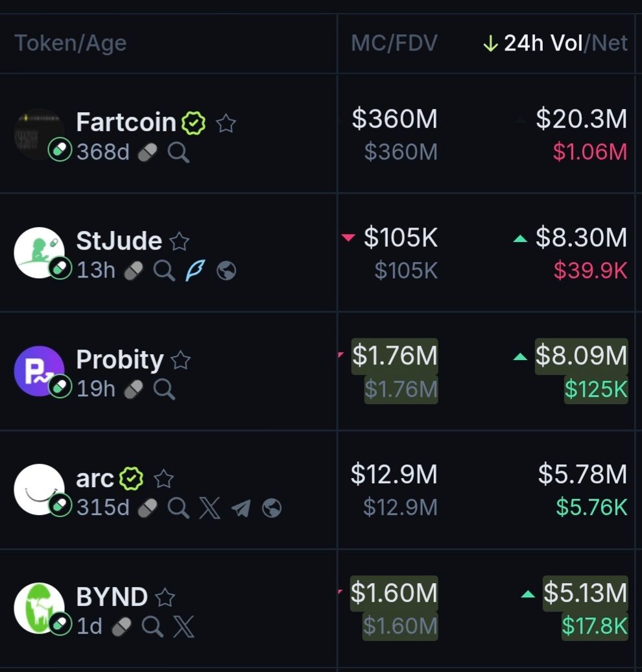Click the MC/FDV column header

pos(394,43)
